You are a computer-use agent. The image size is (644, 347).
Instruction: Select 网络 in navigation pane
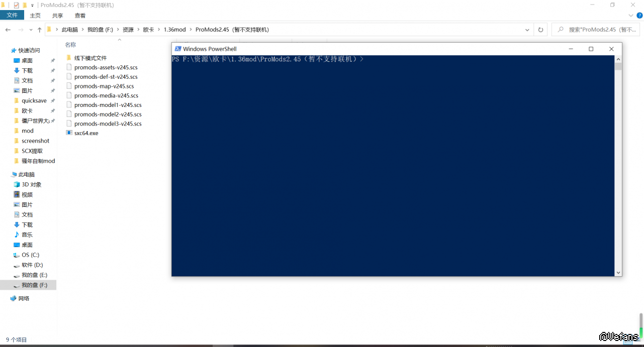click(x=24, y=298)
